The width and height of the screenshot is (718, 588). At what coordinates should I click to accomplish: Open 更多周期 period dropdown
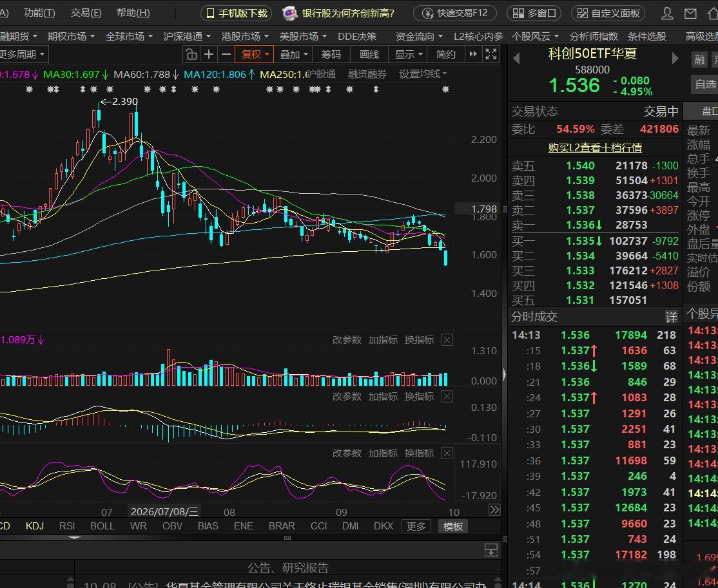pyautogui.click(x=23, y=55)
